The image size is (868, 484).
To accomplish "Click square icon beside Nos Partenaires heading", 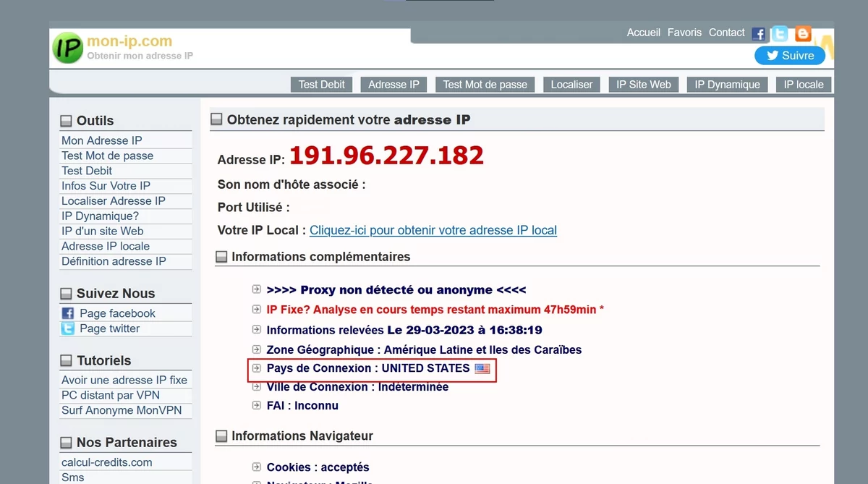I will tap(67, 443).
